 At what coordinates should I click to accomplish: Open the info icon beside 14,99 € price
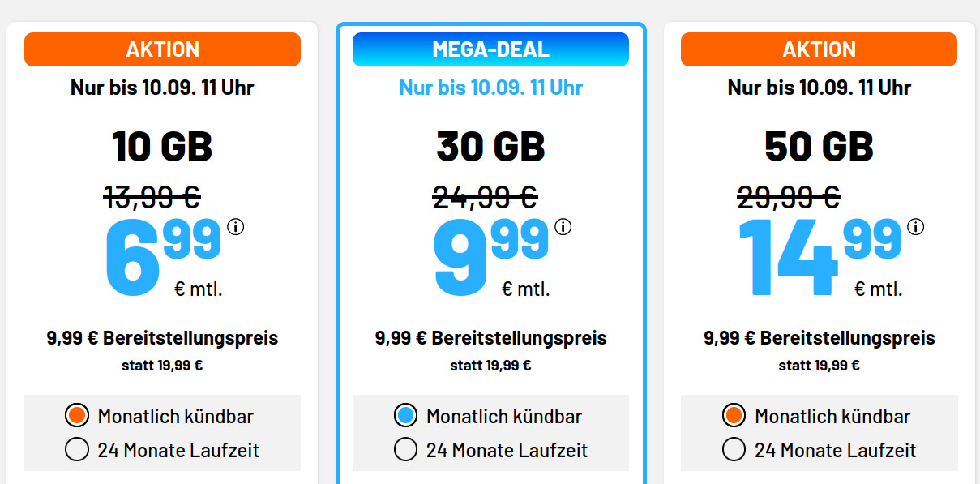pyautogui.click(x=914, y=228)
